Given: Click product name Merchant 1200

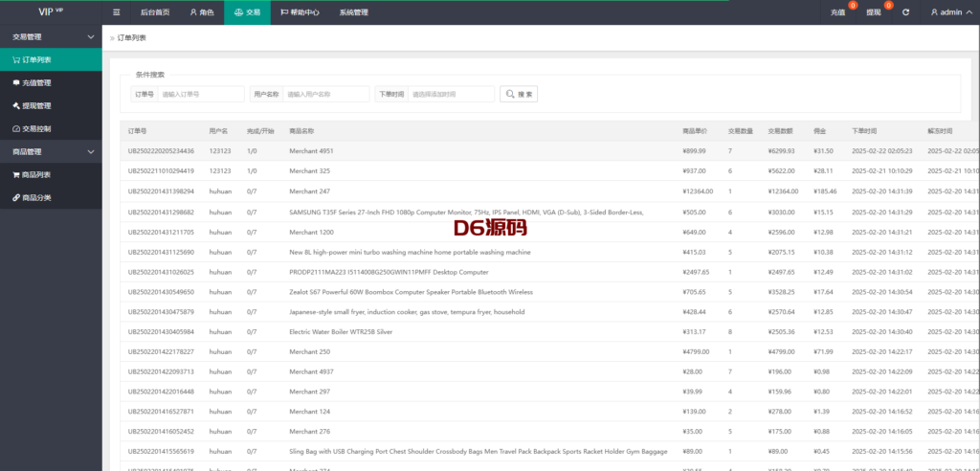Looking at the screenshot, I should point(311,232).
